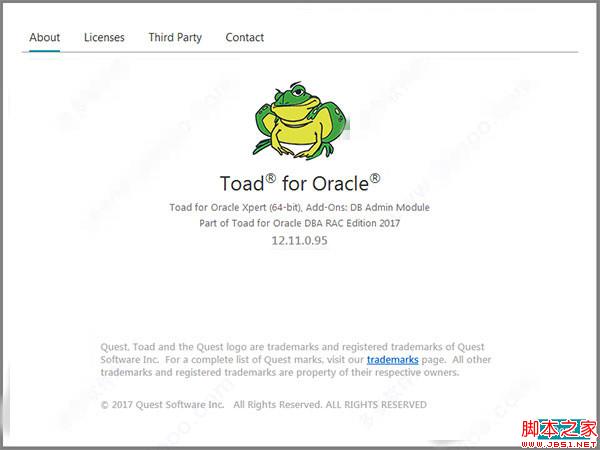Click the DBA RAC Edition 2017 line
Image resolution: width=600 pixels, height=450 pixels.
300,223
